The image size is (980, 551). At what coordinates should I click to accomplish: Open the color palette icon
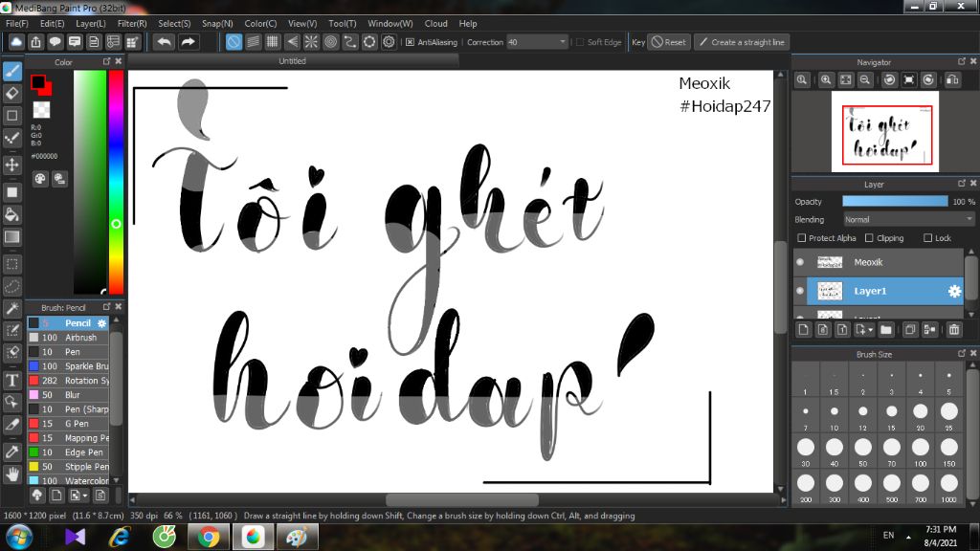[40, 179]
